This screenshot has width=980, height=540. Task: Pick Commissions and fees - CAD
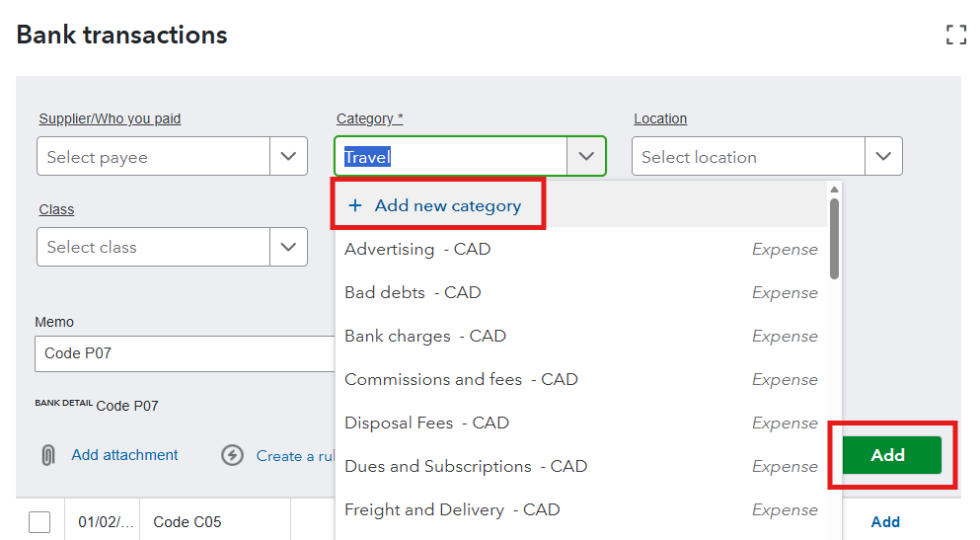click(461, 379)
